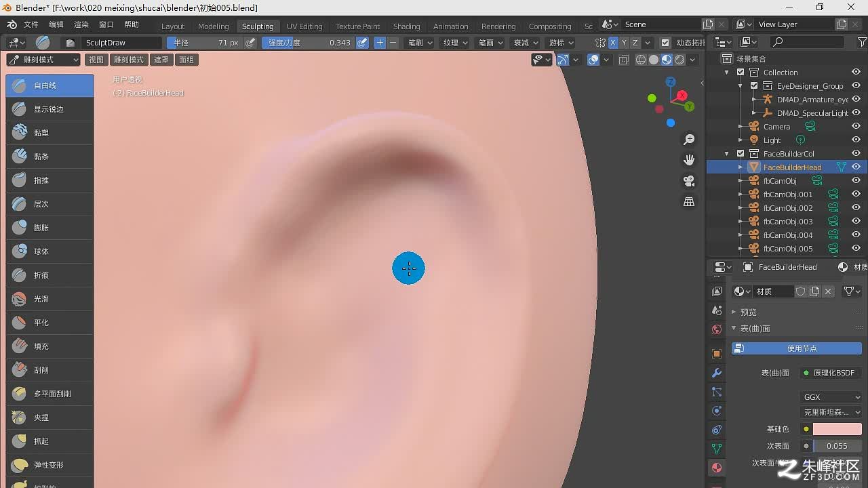Select the 自由线 sculpt brush
Screen dimensions: 868x488
tap(50, 85)
